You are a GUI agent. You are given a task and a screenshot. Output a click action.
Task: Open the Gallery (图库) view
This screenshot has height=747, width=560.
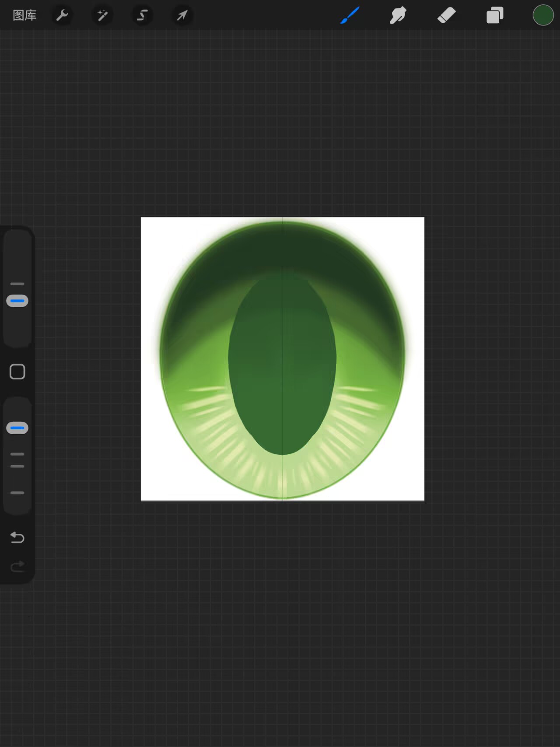click(24, 15)
